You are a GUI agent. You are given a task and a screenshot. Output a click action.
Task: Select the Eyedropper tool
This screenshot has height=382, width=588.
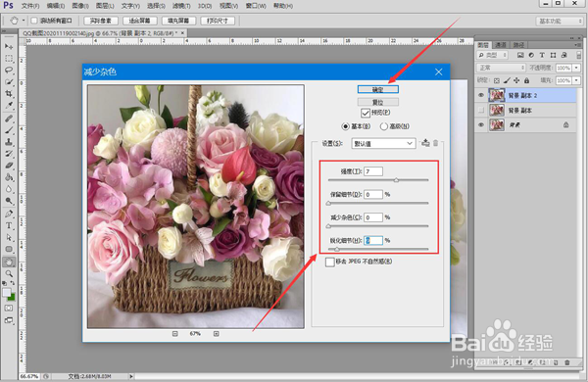(x=9, y=106)
